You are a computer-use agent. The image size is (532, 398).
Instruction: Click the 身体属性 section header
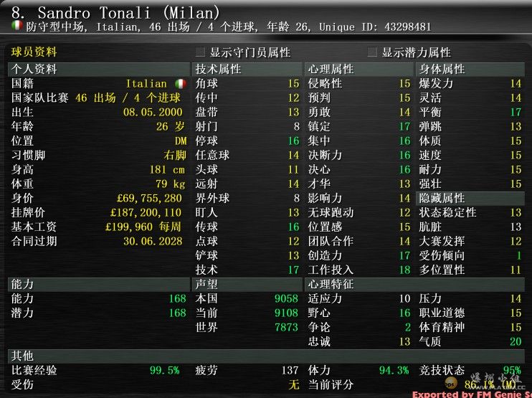tap(442, 70)
